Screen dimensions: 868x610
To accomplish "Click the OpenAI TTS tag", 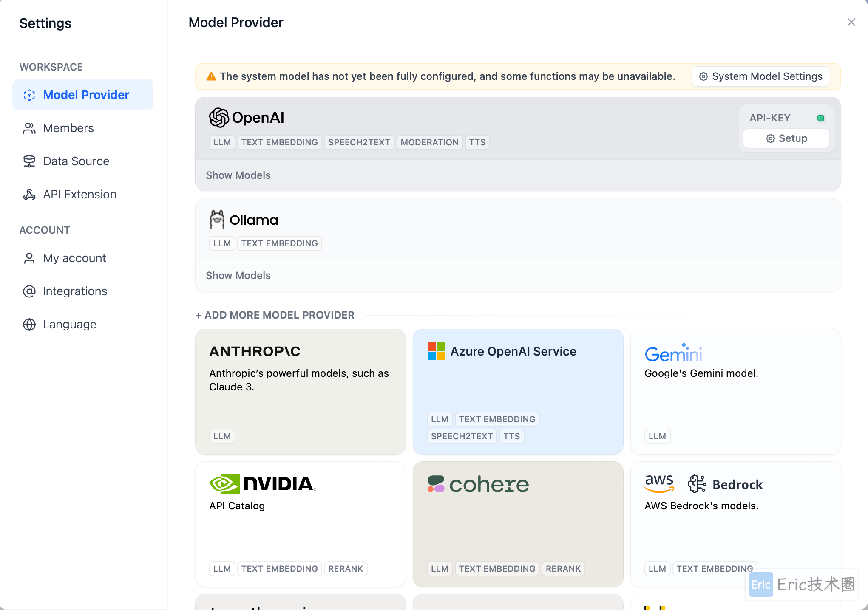I will tap(477, 142).
